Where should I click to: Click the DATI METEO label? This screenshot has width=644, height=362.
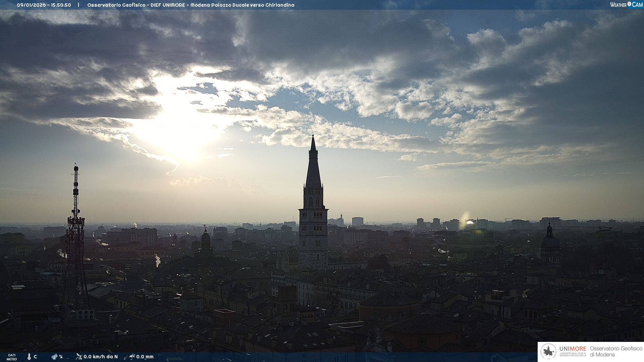click(12, 357)
